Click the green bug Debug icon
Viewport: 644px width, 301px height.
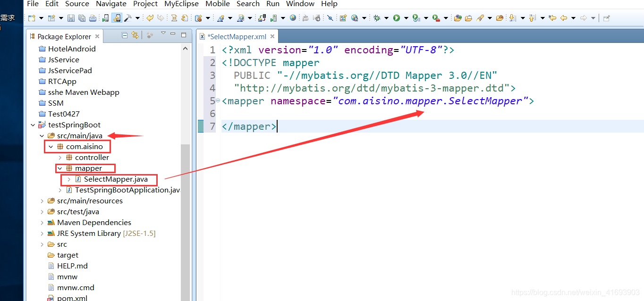[377, 18]
